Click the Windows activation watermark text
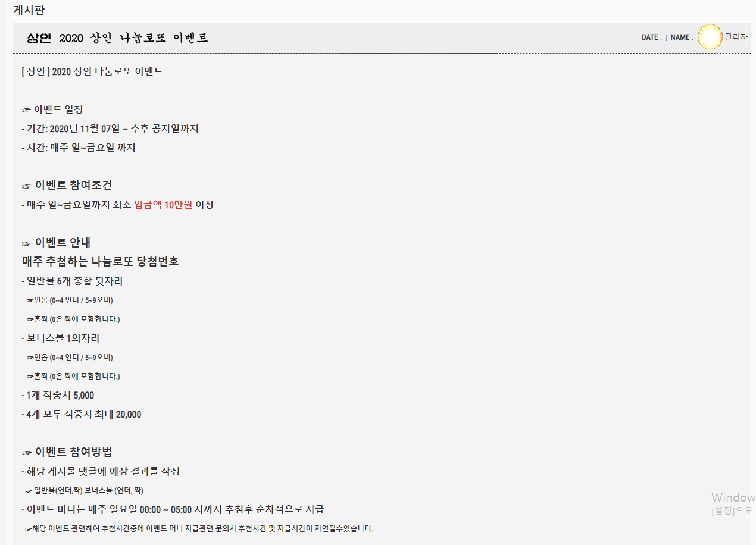 click(733, 498)
